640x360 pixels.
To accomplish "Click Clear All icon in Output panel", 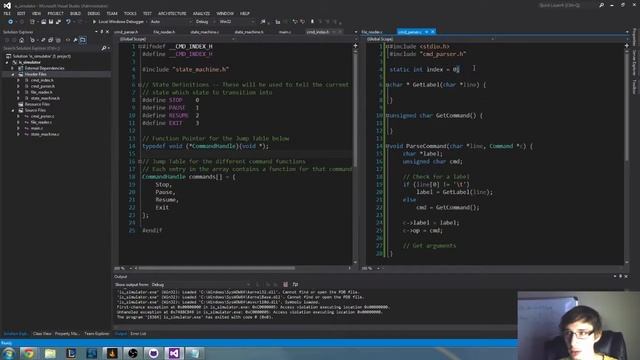I will pyautogui.click(x=285, y=284).
